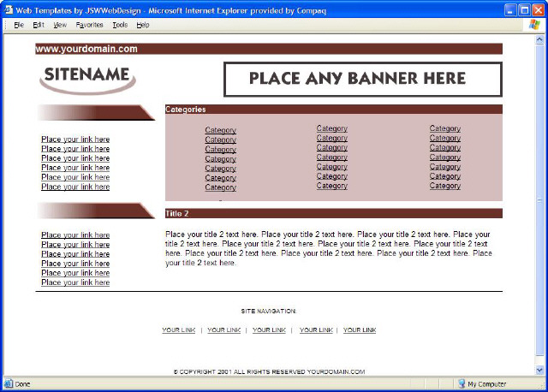The width and height of the screenshot is (548, 392).
Task: Maximize the Internet Explorer window
Action: click(x=522, y=9)
